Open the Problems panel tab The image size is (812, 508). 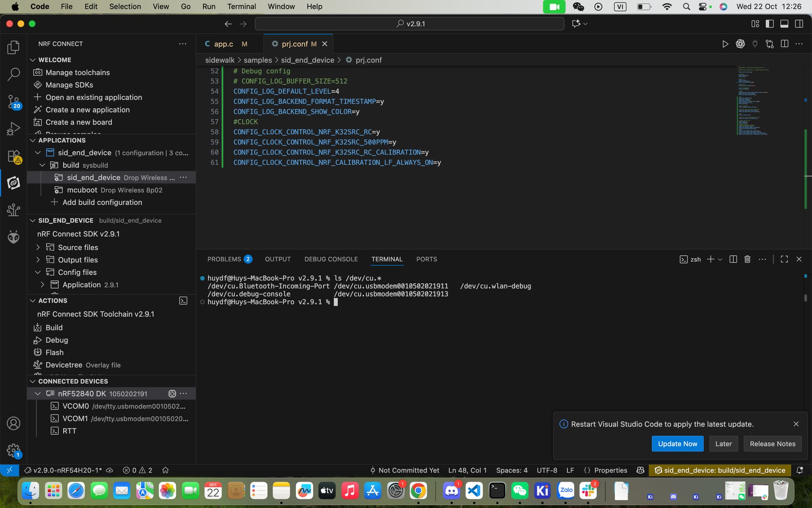coord(224,259)
